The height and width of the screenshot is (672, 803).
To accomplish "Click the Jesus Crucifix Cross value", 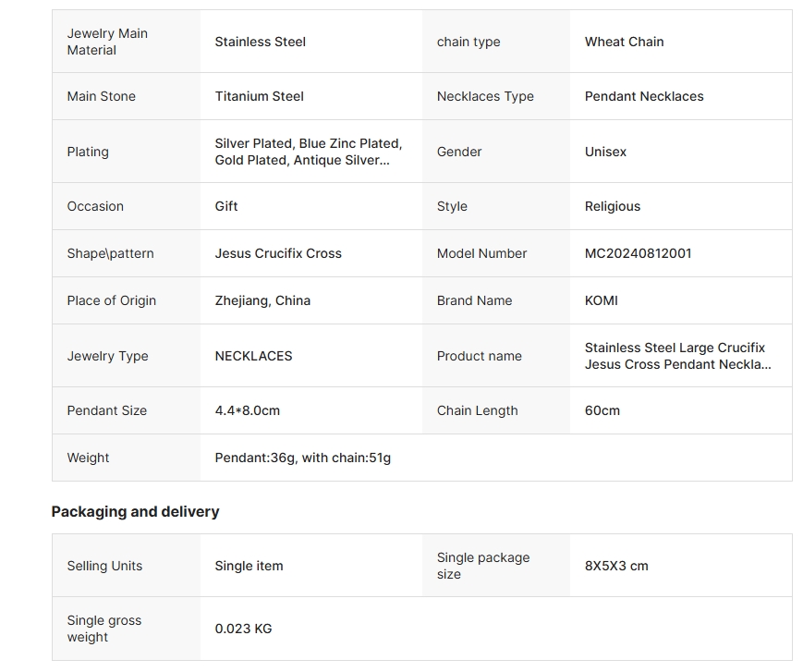I will (x=278, y=253).
